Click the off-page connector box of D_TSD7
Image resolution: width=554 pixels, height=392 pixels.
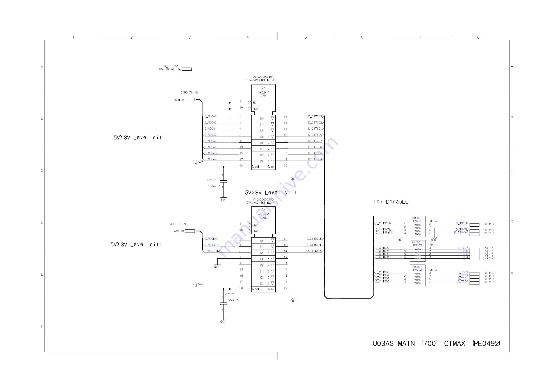(x=474, y=249)
